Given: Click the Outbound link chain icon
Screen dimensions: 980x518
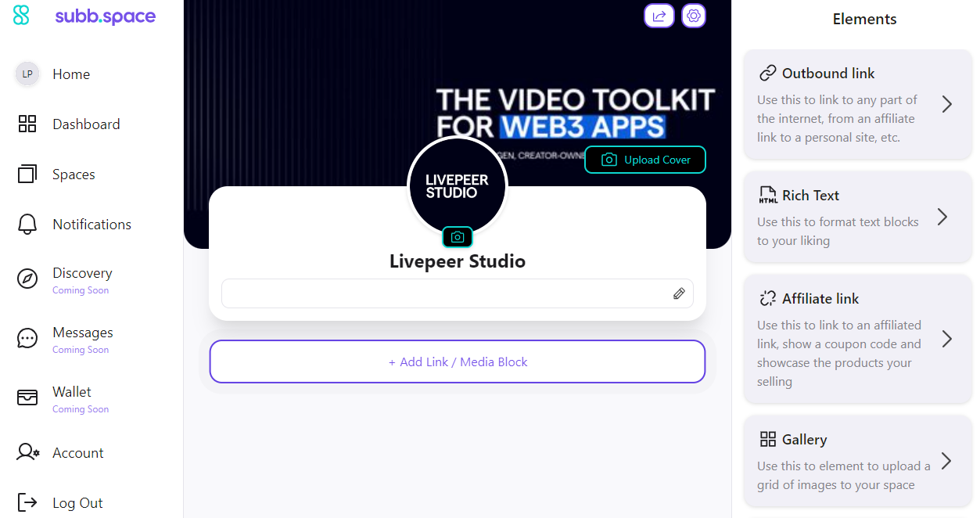Looking at the screenshot, I should [768, 73].
